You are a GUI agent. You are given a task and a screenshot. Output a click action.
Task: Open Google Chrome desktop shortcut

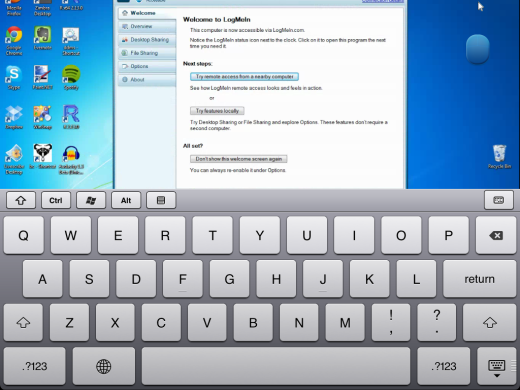click(14, 40)
